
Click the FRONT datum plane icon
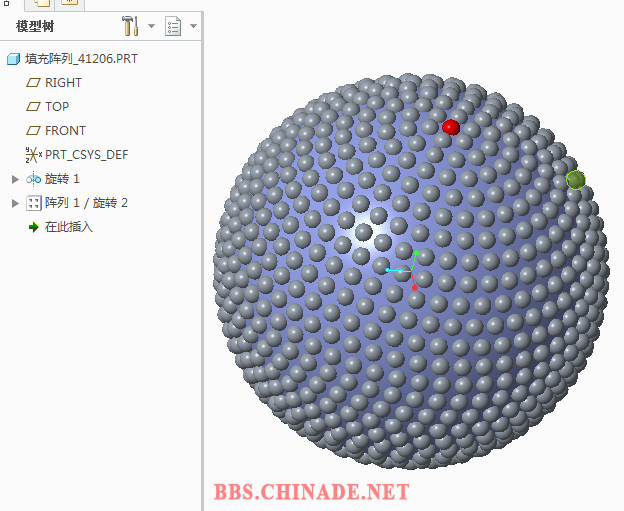click(33, 131)
